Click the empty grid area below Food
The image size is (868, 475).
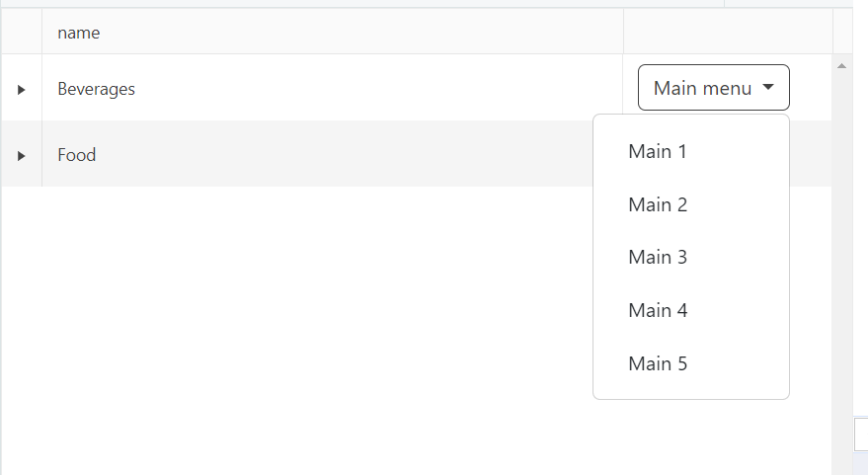click(296, 326)
